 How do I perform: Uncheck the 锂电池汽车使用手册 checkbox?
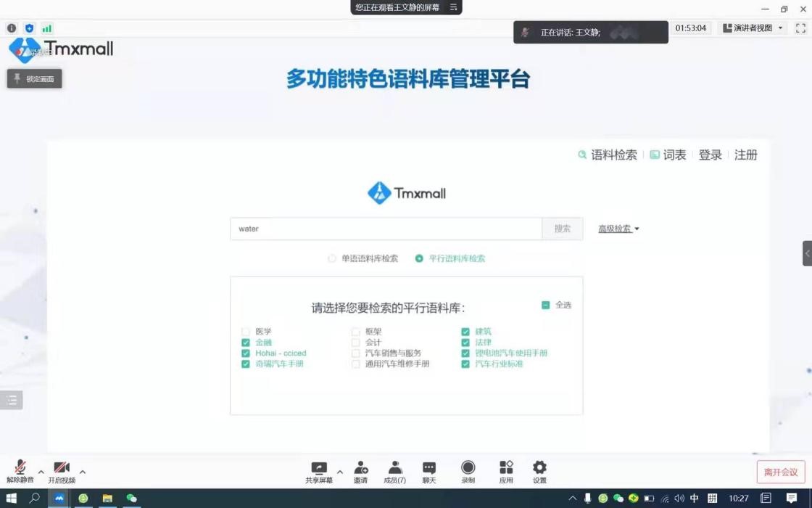pos(465,353)
